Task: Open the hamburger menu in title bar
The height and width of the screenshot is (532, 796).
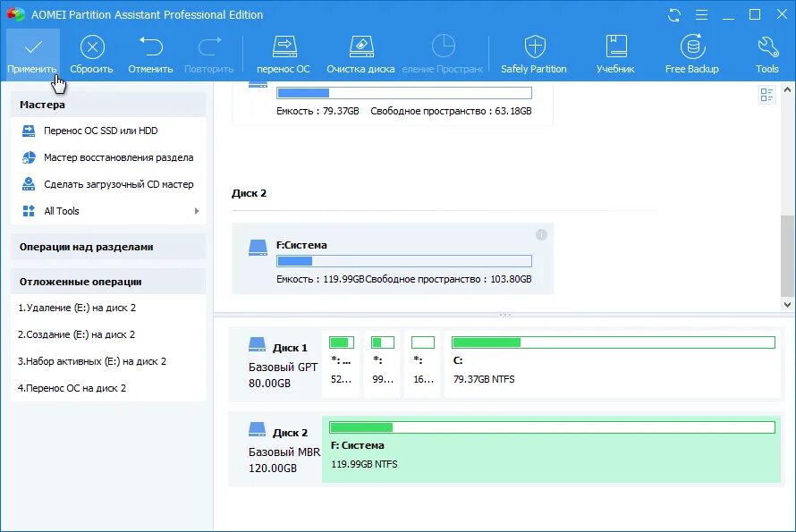Action: click(701, 15)
